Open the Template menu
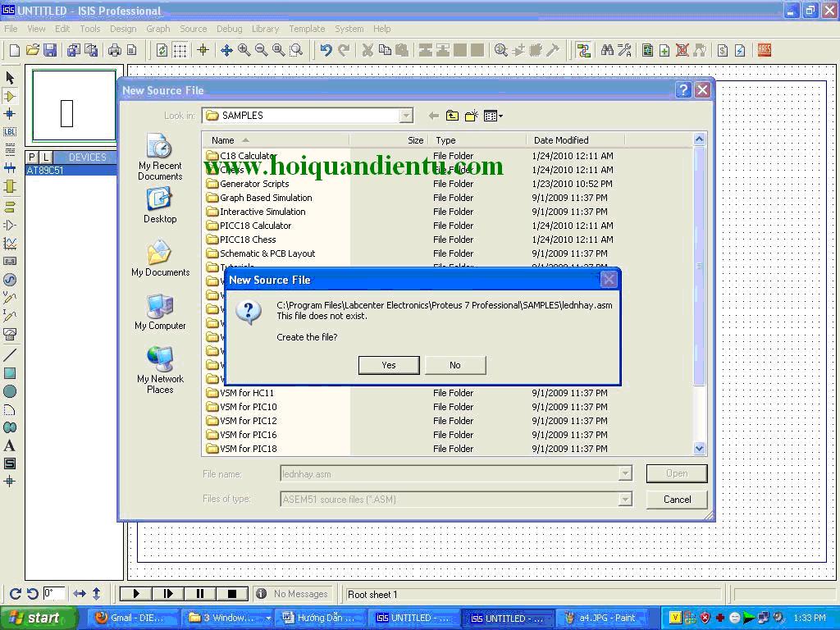This screenshot has height=630, width=840. pos(307,29)
